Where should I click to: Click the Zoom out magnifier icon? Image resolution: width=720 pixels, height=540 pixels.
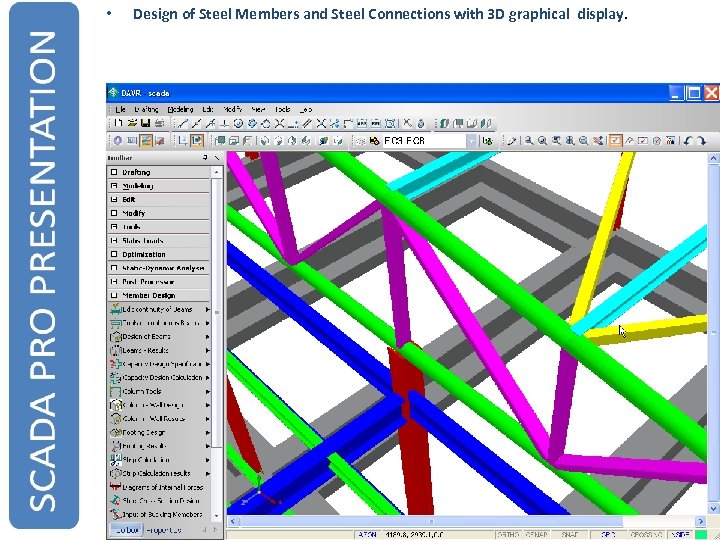583,141
